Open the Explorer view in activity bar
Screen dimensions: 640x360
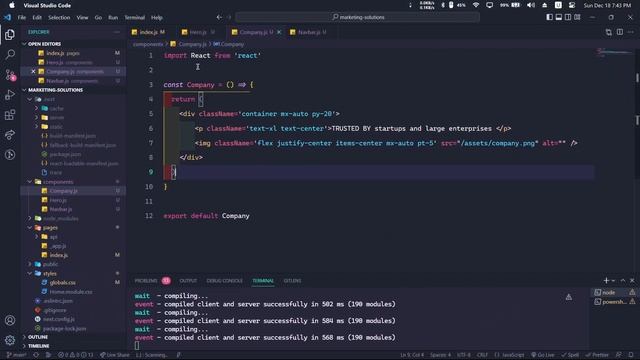[10, 35]
